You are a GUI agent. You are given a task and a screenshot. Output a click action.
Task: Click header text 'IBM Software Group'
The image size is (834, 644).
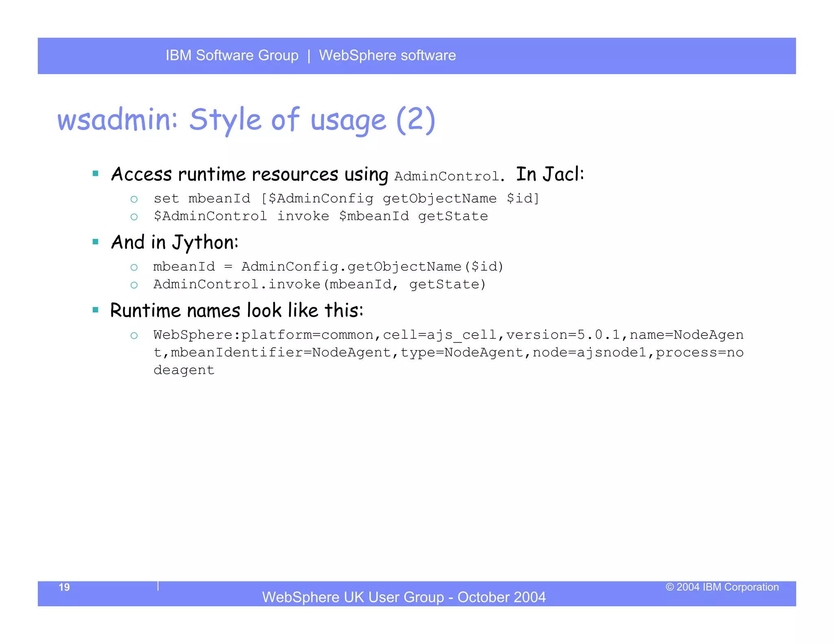[x=232, y=55]
